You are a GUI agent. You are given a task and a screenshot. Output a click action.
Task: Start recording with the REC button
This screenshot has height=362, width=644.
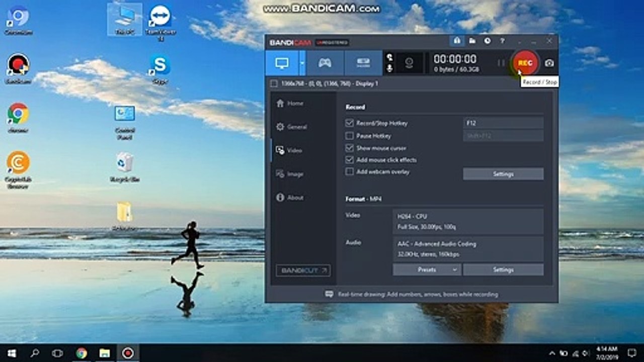pyautogui.click(x=525, y=63)
